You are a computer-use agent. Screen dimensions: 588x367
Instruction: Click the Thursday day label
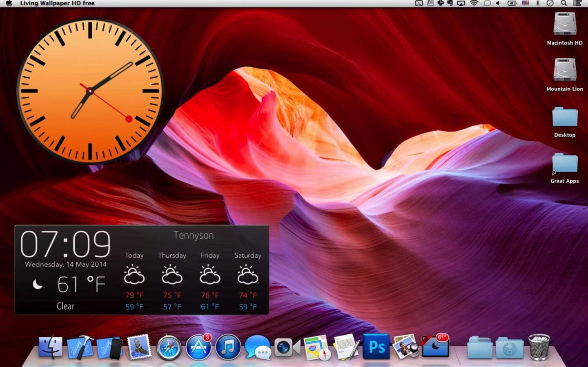pyautogui.click(x=172, y=256)
